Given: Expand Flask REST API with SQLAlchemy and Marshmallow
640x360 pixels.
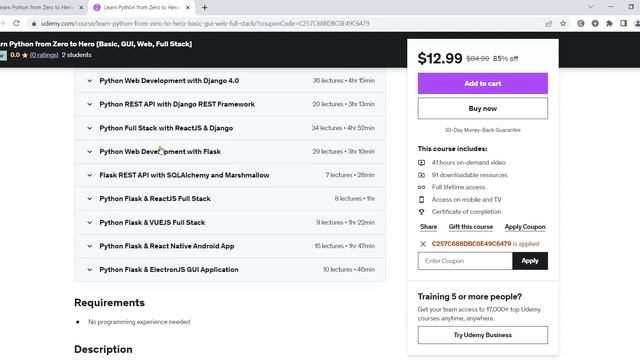Looking at the screenshot, I should click(x=230, y=175).
